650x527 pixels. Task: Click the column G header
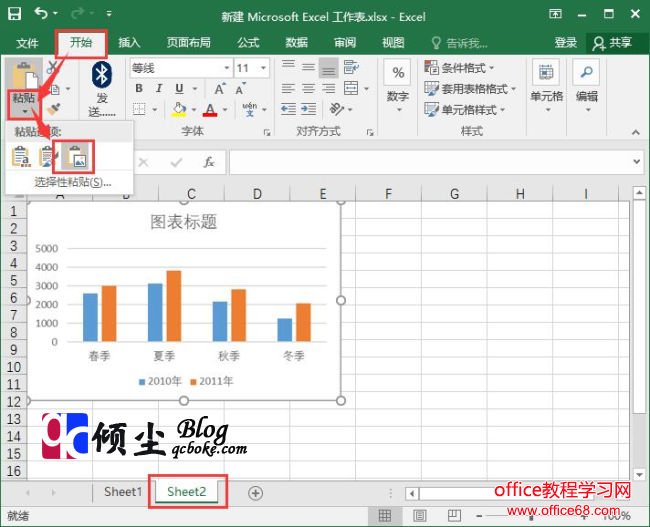click(454, 193)
